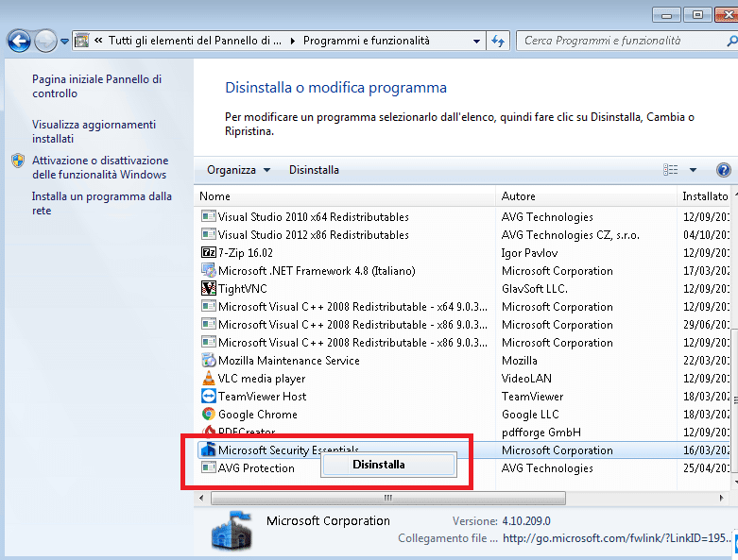Sort by the Nome column header
738x560 pixels.
(345, 196)
